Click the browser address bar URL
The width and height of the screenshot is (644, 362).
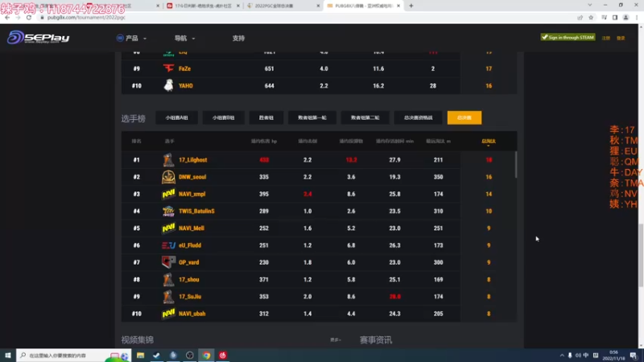(86, 18)
